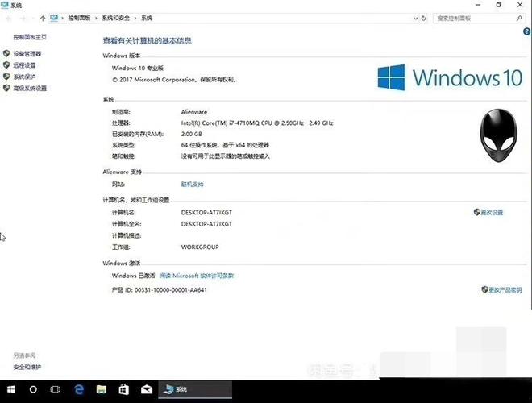Click the shield icon beside 系统保护
This screenshot has width=532, height=403.
tap(6, 77)
